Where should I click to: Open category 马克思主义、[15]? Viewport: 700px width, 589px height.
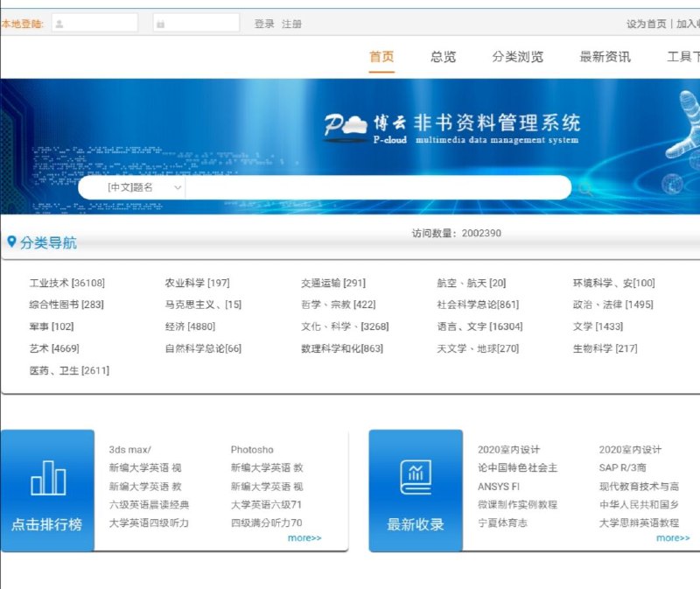(x=203, y=305)
